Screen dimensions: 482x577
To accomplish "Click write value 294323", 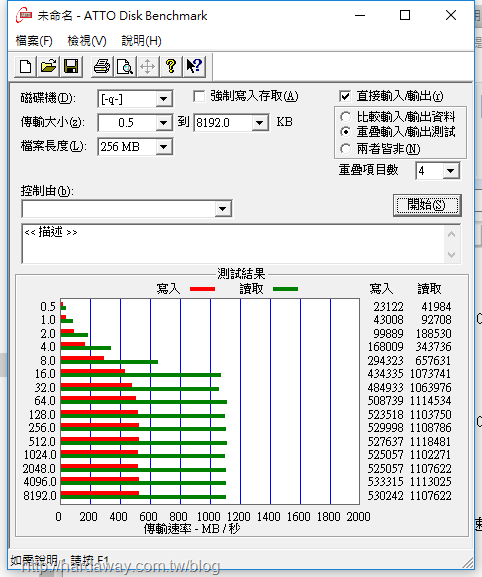I will pos(386,360).
